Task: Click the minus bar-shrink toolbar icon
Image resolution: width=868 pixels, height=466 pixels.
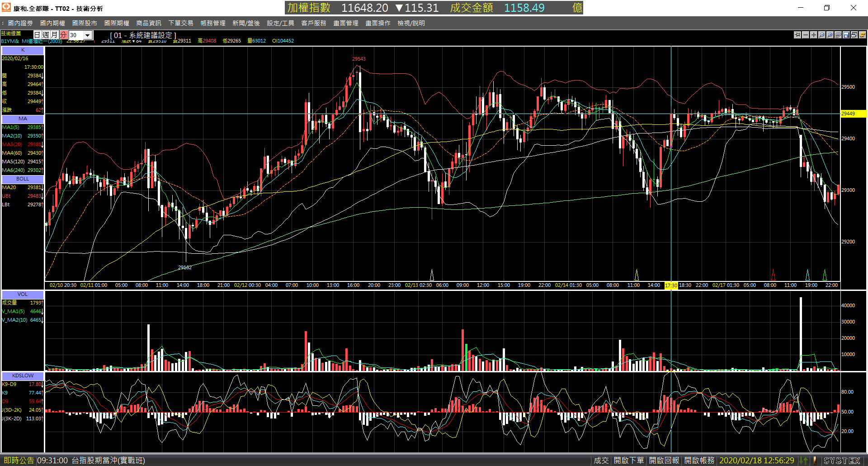Action: pos(805,35)
